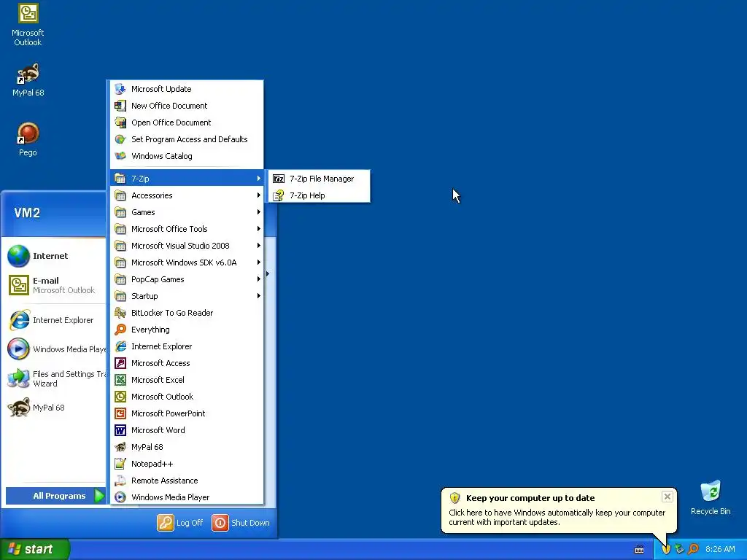The image size is (747, 560).
Task: Click the New Office Document icon
Action: (x=120, y=106)
